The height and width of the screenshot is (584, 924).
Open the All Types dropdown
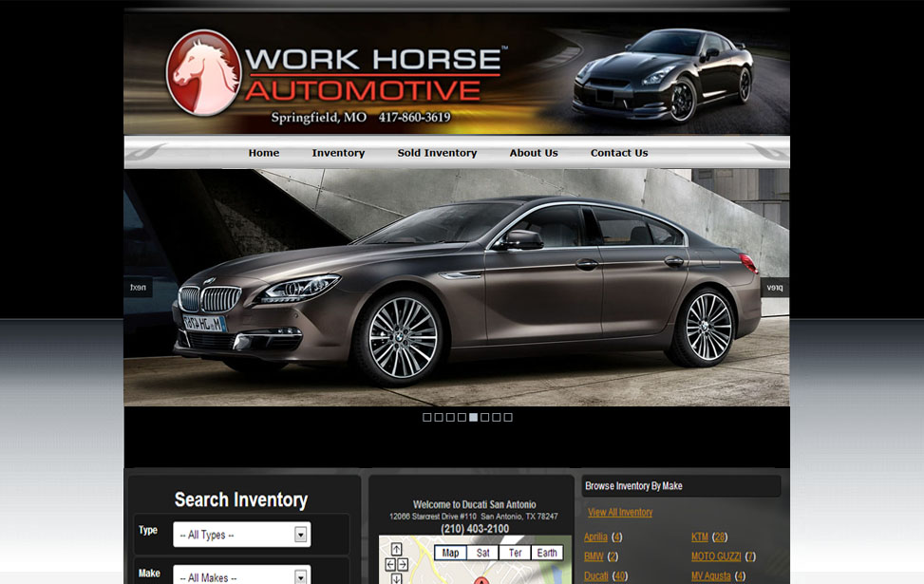[x=241, y=535]
